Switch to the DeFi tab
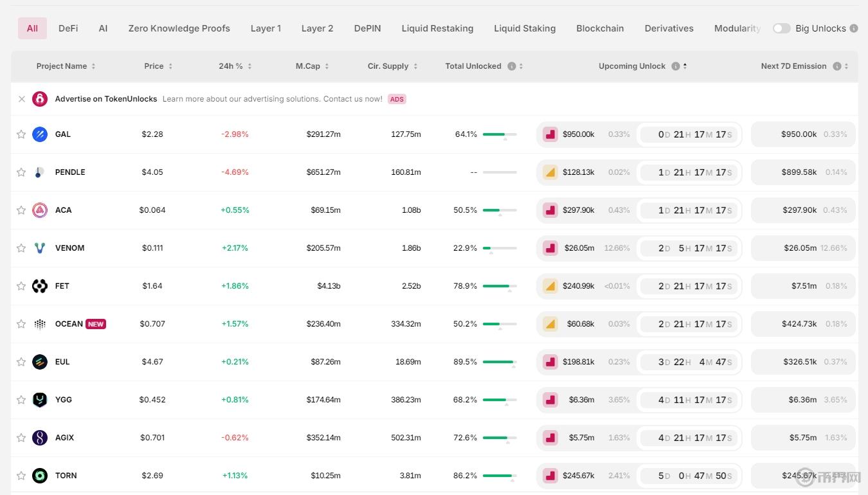Image resolution: width=868 pixels, height=495 pixels. [x=68, y=28]
